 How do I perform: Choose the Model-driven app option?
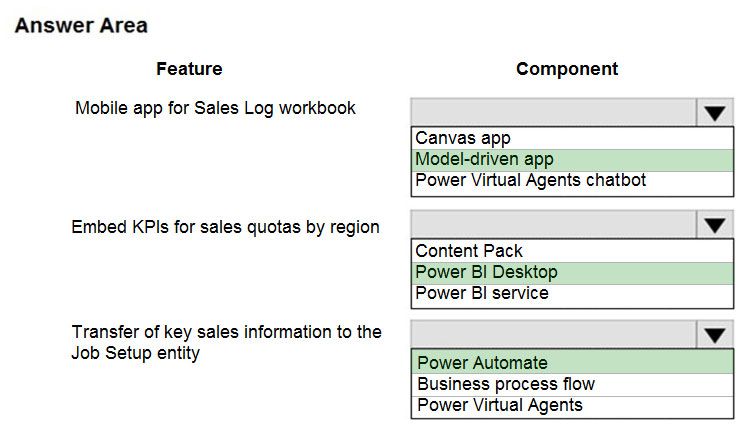[x=572, y=160]
